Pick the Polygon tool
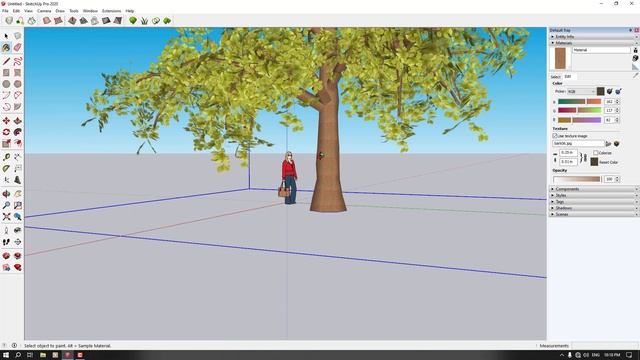The image size is (640, 360). pyautogui.click(x=18, y=84)
